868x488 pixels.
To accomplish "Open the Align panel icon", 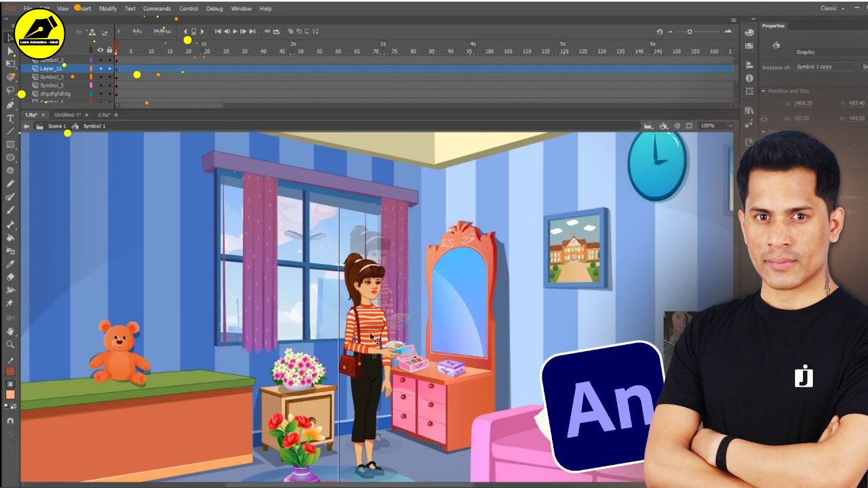I will point(749,64).
